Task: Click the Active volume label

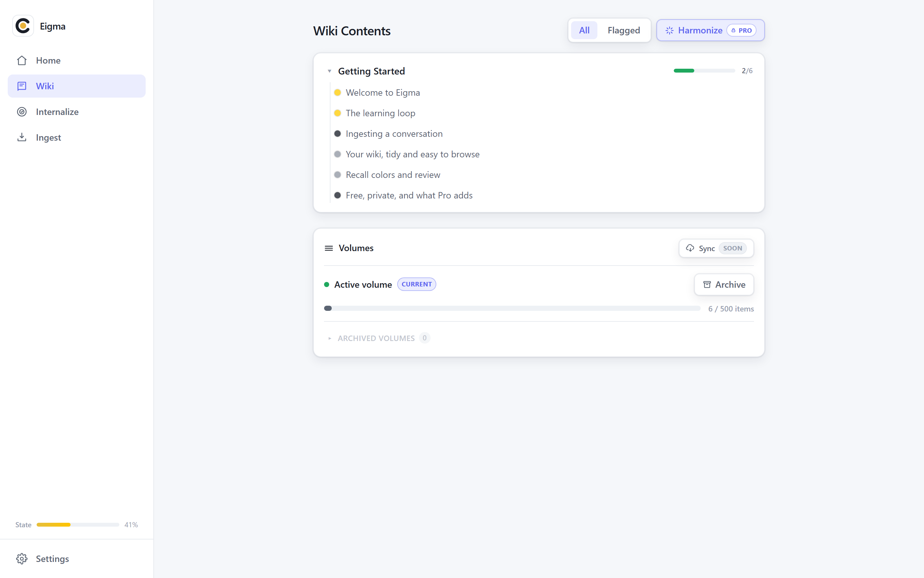Action: (x=363, y=285)
